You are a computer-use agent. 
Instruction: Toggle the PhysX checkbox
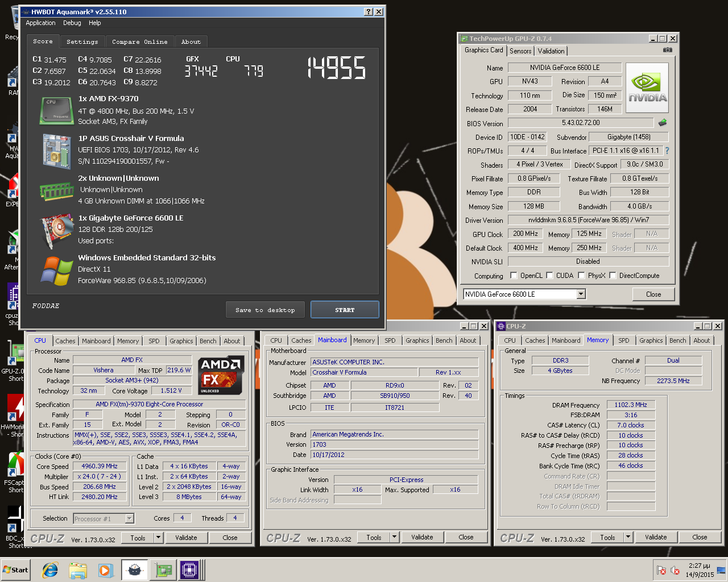581,275
